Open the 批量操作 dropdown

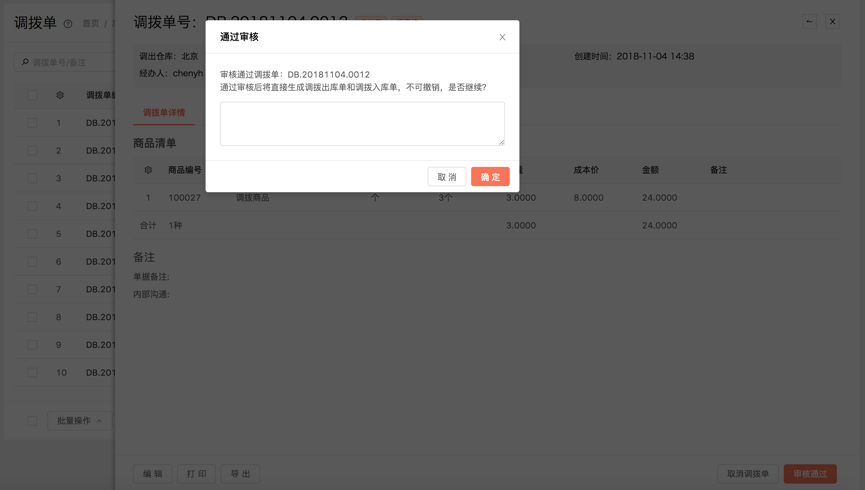pos(79,421)
